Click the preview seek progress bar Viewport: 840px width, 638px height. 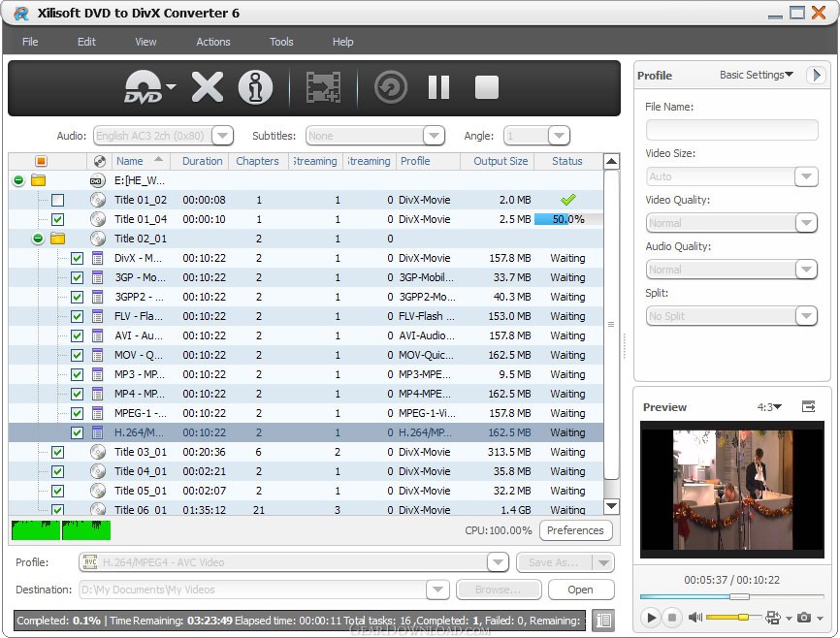[x=731, y=596]
